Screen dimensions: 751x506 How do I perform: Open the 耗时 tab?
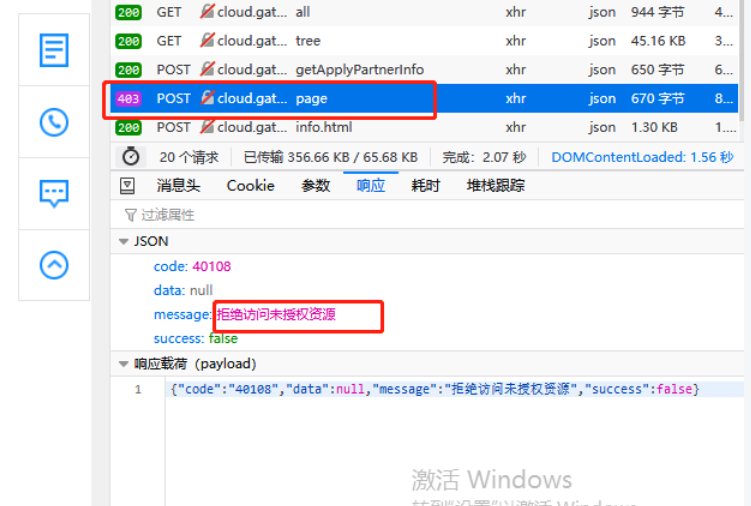tap(425, 186)
